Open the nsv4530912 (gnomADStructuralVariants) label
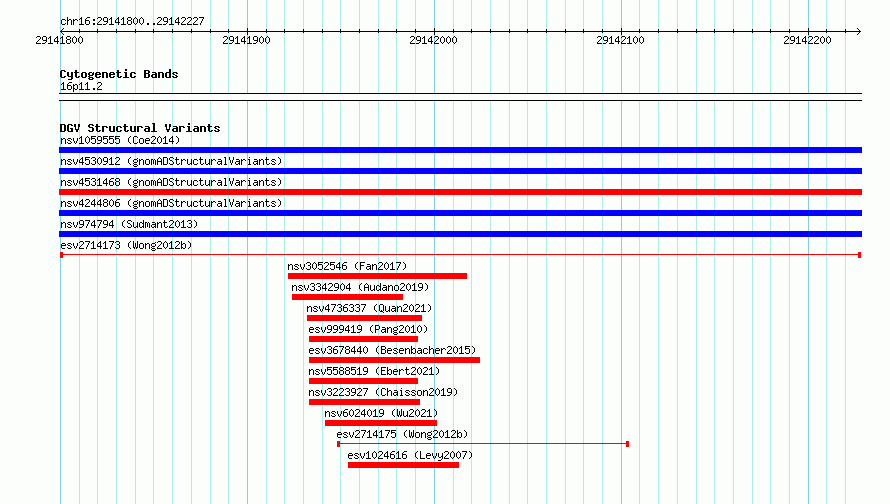 click(171, 161)
